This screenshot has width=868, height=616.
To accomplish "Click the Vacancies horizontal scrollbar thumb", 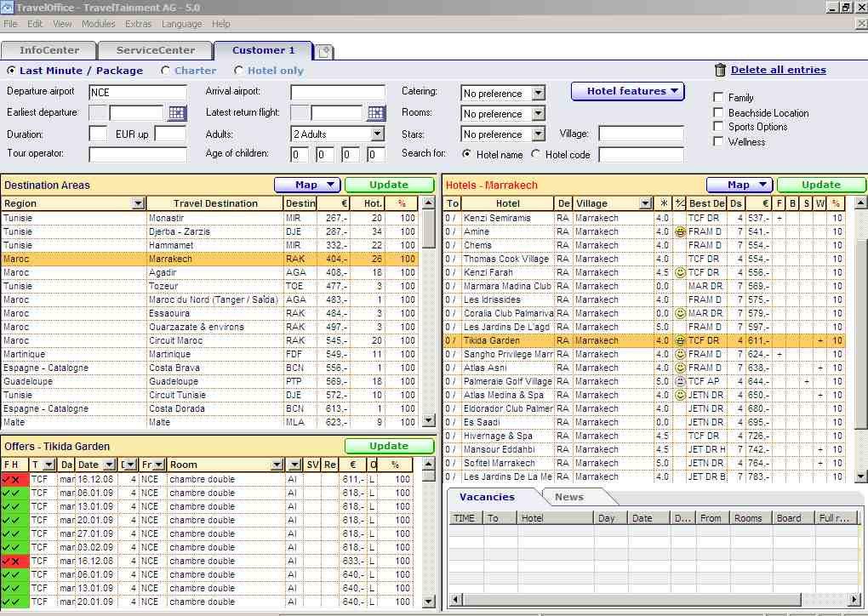I will (x=631, y=599).
